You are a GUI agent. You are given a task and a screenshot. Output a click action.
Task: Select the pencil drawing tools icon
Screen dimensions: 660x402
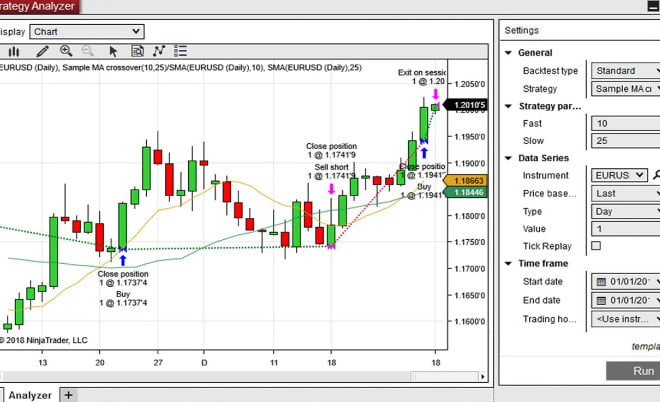[42, 51]
